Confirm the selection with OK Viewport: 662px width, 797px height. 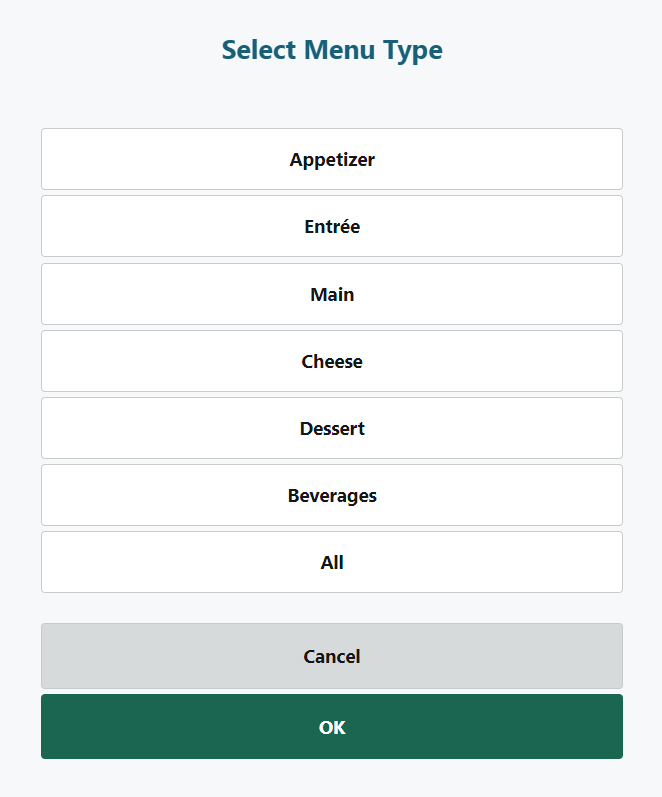click(332, 727)
